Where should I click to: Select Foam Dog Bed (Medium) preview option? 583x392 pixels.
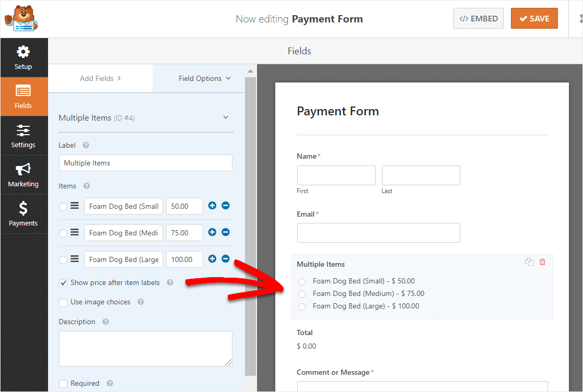(302, 294)
